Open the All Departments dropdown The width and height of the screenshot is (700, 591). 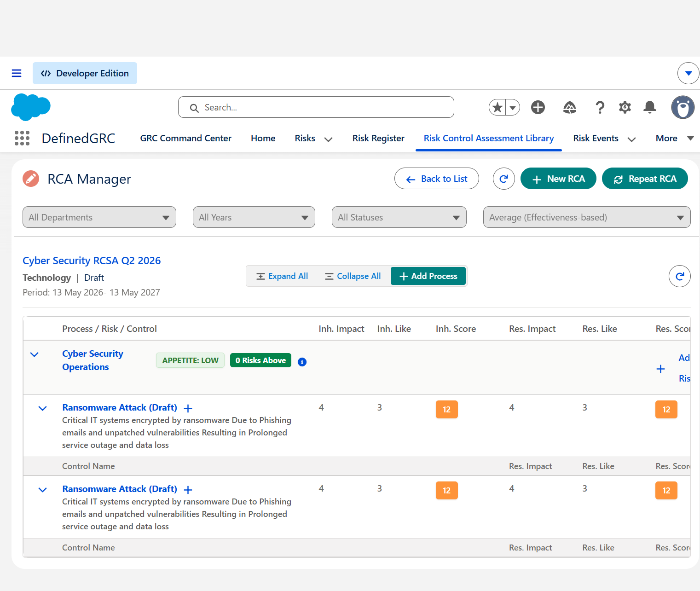tap(99, 217)
